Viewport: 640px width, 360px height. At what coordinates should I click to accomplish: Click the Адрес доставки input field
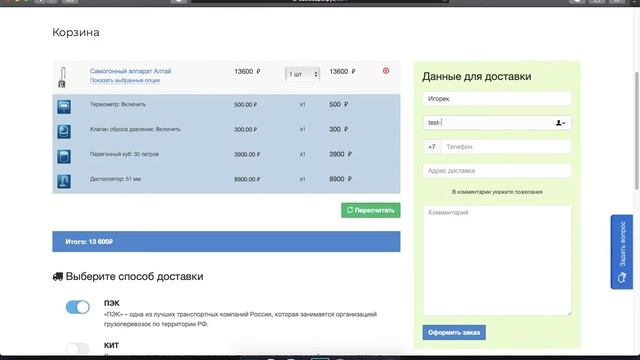click(497, 171)
